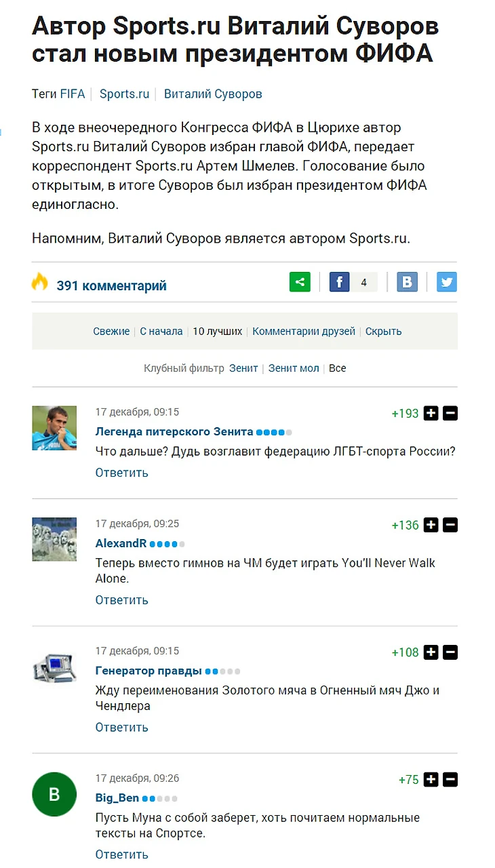
Task: Downvote AlexandR's comment with minus icon
Action: pyautogui.click(x=450, y=525)
